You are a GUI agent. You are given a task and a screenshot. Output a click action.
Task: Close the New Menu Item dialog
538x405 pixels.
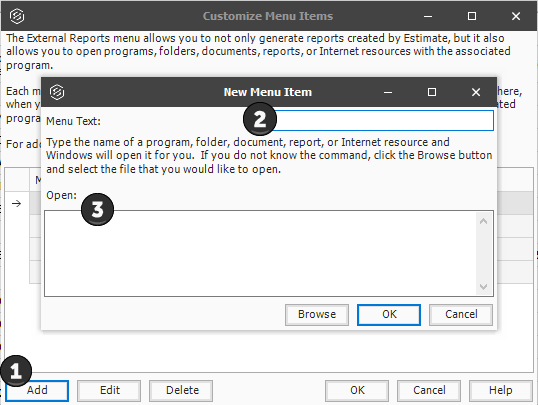point(476,92)
